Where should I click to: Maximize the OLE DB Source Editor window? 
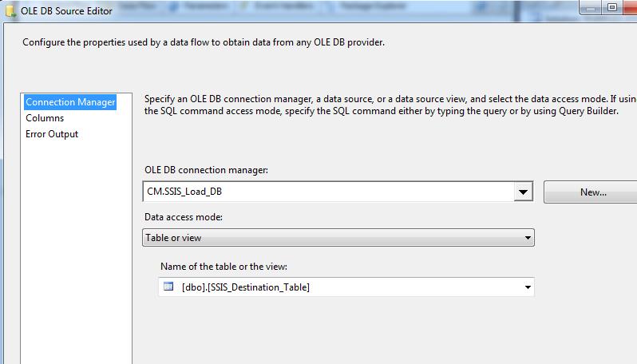coord(612,8)
